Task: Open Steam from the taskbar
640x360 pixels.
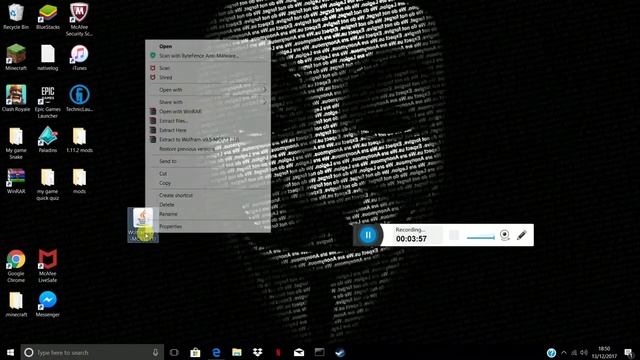Action: click(x=340, y=352)
